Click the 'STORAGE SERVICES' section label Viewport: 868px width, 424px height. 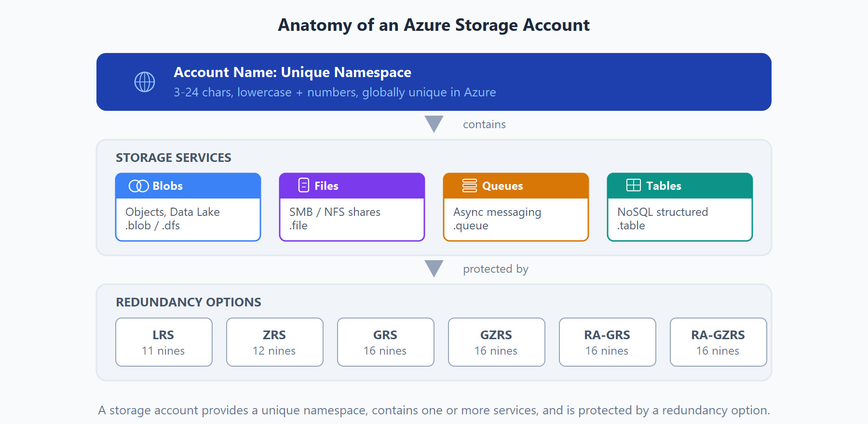click(174, 158)
